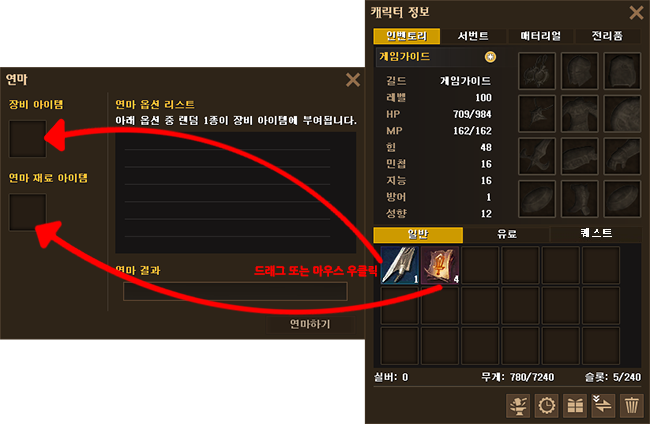Click the gold coin icon beside 게임가이드
The width and height of the screenshot is (650, 424).
[490, 57]
